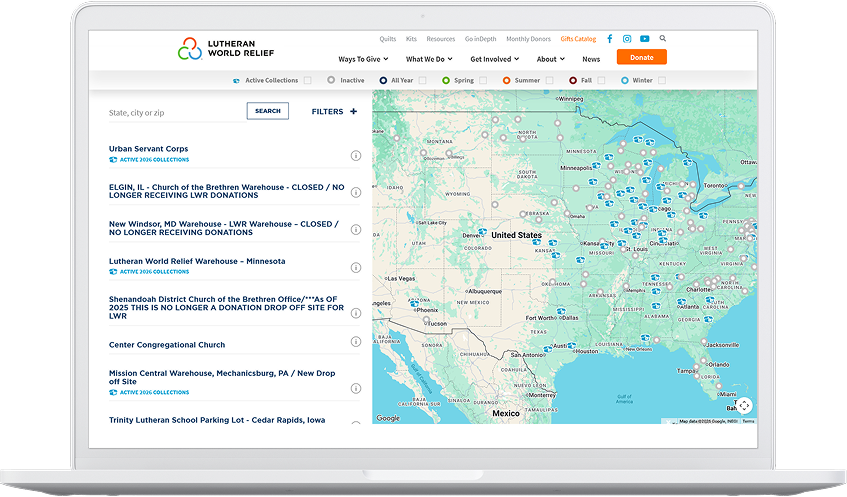Tick the Spring checkbox
Screen dimensions: 847x497
tap(483, 80)
